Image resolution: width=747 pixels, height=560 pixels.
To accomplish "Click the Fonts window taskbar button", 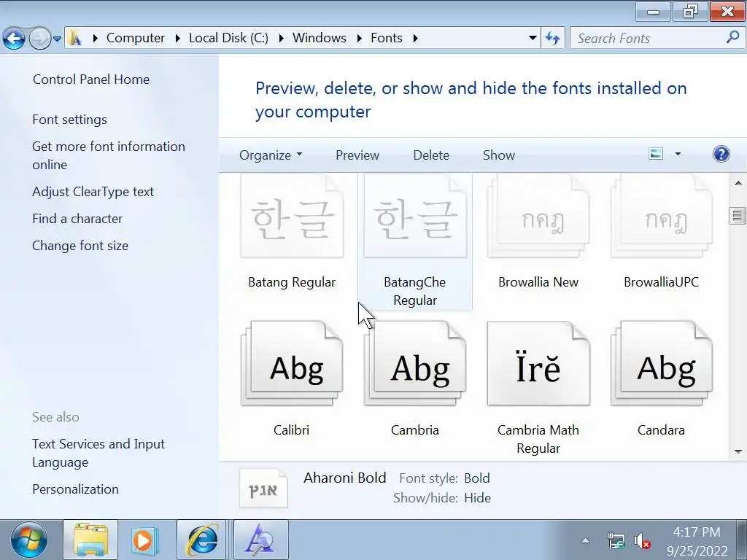I will pos(261,540).
